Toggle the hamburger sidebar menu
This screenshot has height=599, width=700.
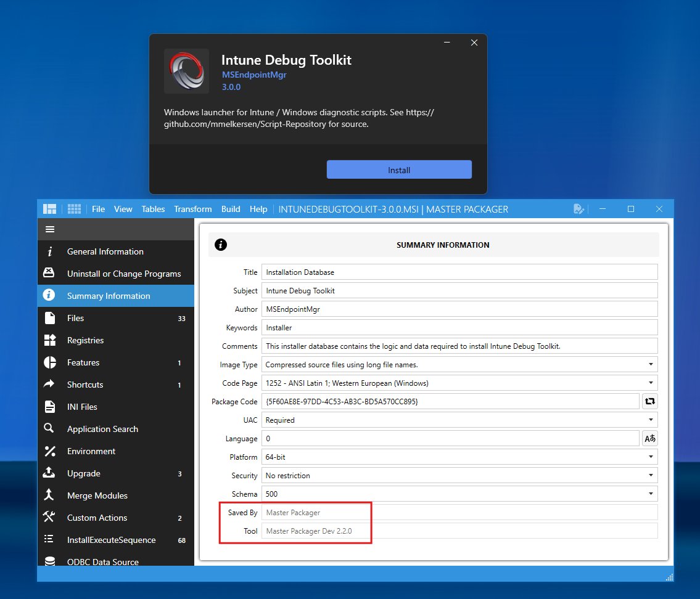[x=50, y=229]
